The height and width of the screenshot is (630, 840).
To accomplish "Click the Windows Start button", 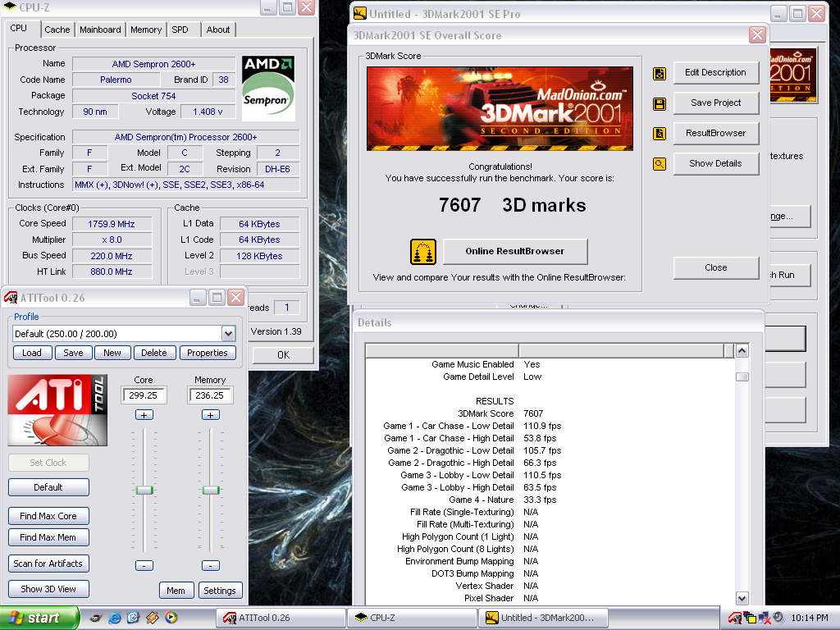I will 39,618.
